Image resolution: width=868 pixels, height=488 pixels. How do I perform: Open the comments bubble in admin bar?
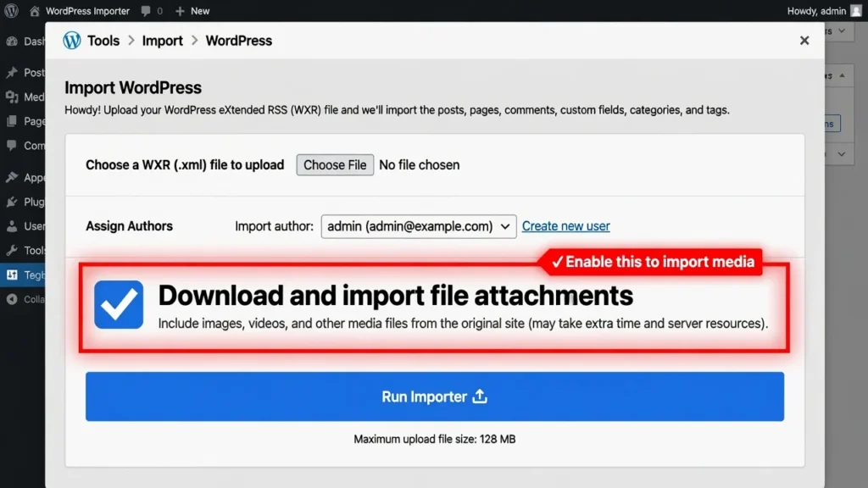click(146, 11)
